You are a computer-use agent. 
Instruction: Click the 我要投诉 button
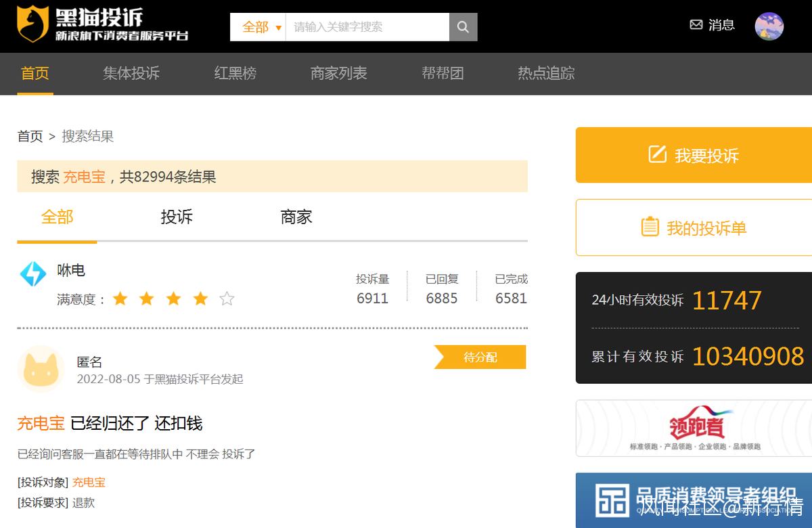pyautogui.click(x=694, y=155)
